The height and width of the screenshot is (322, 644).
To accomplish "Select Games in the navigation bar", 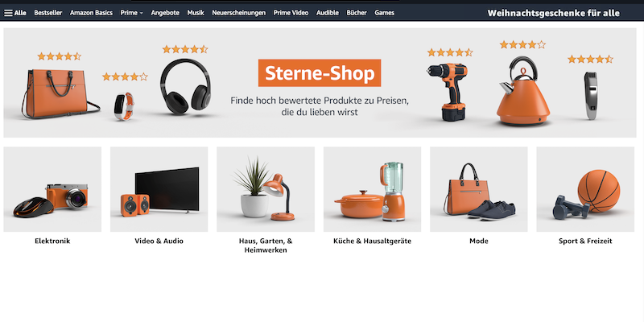I will point(385,13).
